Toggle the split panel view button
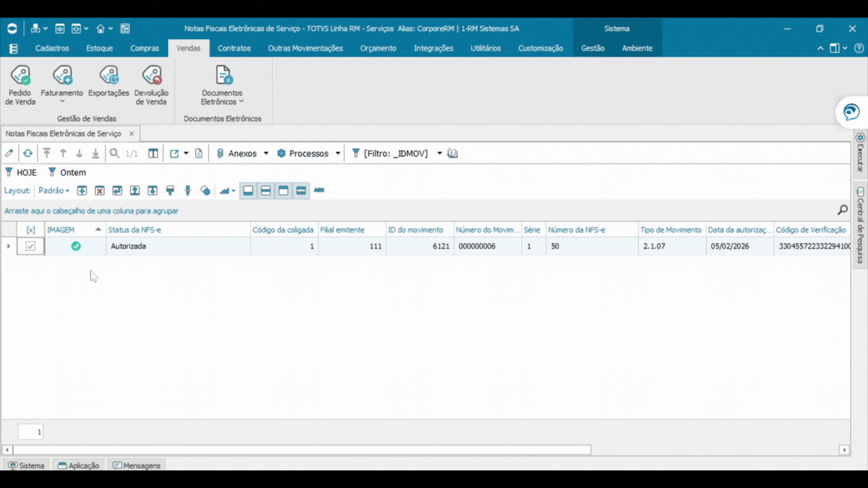Viewport: 868px width, 488px height. 266,191
